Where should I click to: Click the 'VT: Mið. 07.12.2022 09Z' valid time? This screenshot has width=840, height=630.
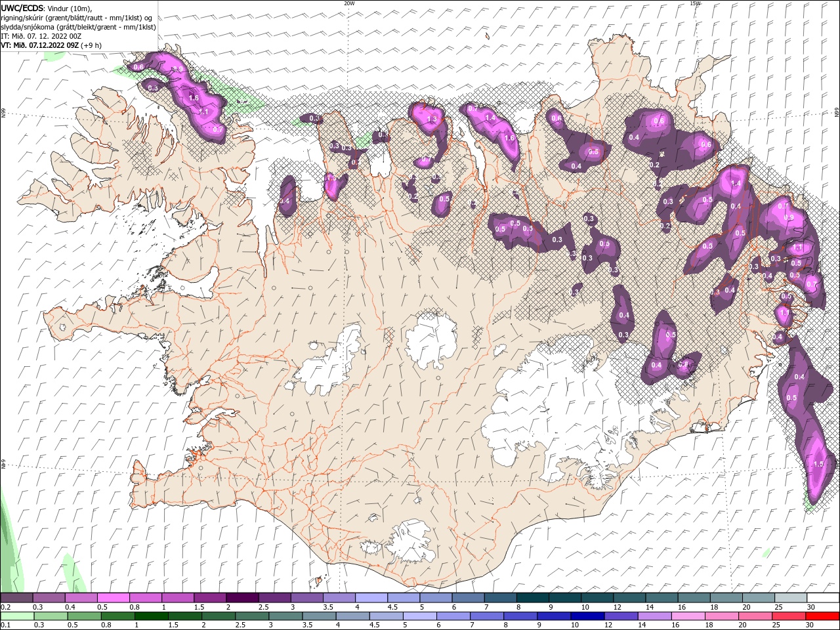click(40, 45)
